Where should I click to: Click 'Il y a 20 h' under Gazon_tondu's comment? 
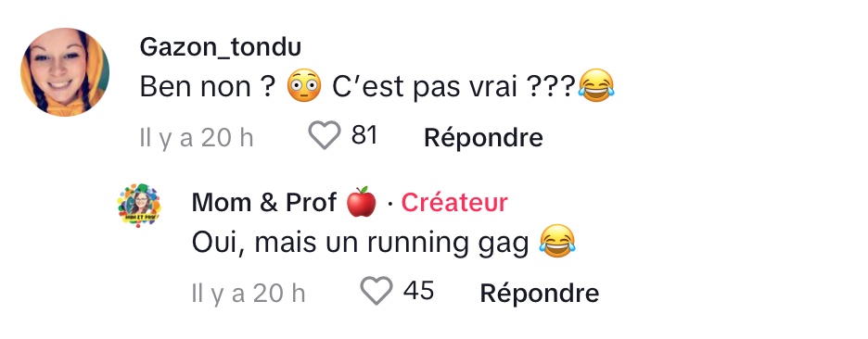pos(197,138)
